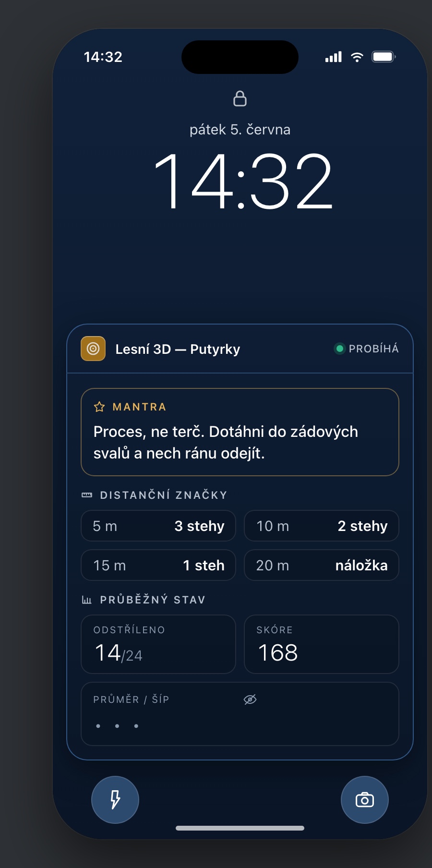Tap the flashlight button
Image resolution: width=432 pixels, height=868 pixels.
[x=115, y=800]
